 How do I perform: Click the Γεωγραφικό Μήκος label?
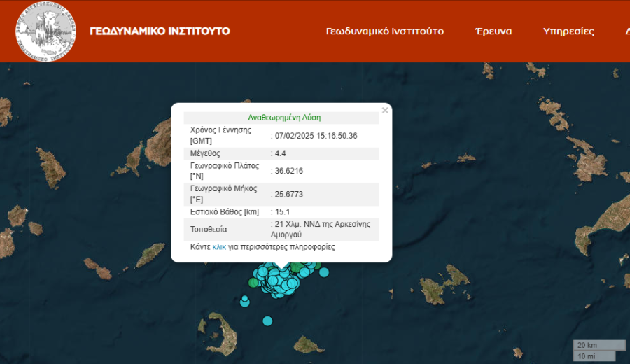point(223,194)
